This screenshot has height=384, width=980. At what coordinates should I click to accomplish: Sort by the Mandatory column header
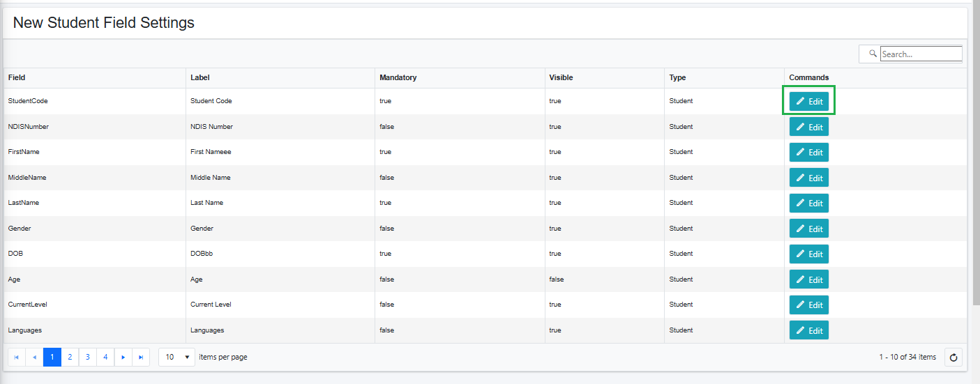(398, 77)
